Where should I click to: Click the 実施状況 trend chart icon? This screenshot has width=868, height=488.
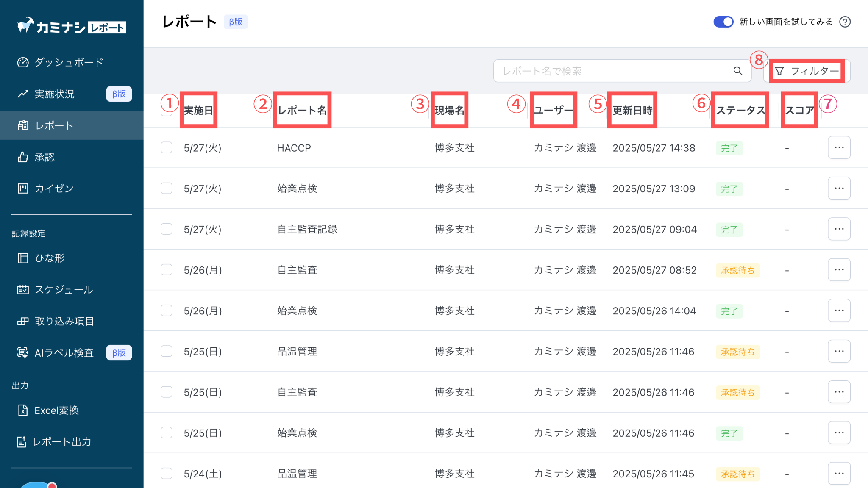[x=22, y=94]
